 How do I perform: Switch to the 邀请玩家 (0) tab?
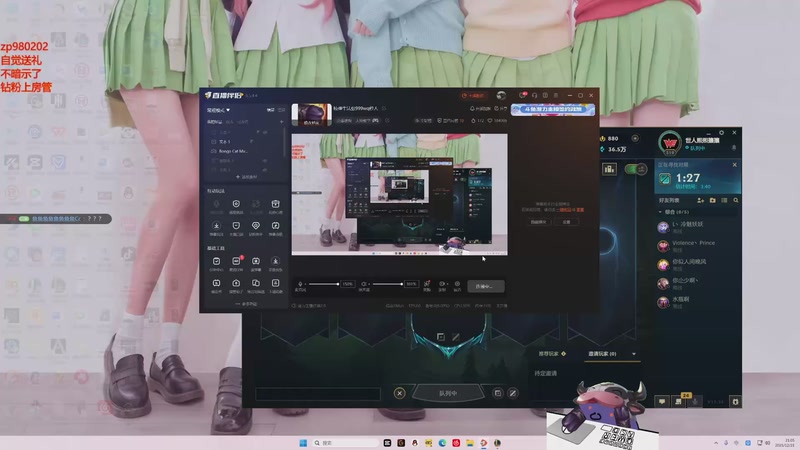[602, 354]
